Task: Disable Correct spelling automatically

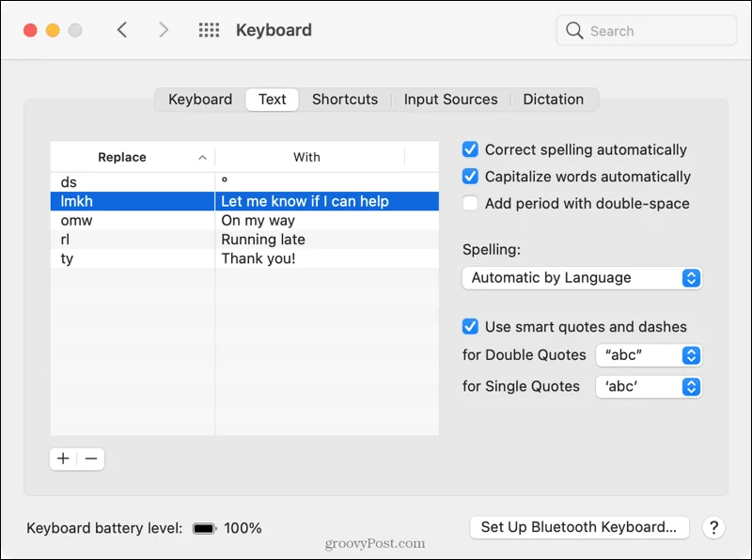Action: pyautogui.click(x=470, y=149)
